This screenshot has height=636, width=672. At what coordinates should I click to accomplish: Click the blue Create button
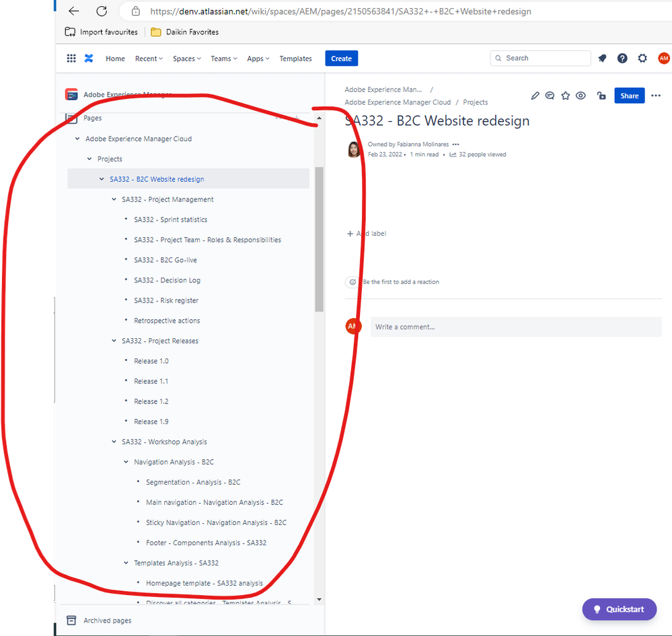tap(341, 58)
